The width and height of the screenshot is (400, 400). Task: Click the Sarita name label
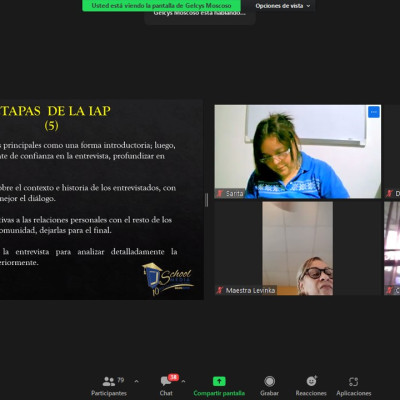point(235,193)
